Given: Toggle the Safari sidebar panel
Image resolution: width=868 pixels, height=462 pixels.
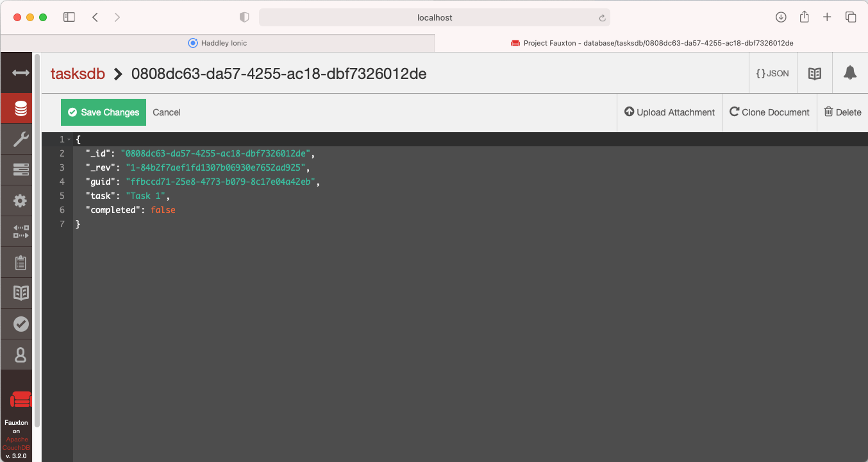Looking at the screenshot, I should point(69,17).
